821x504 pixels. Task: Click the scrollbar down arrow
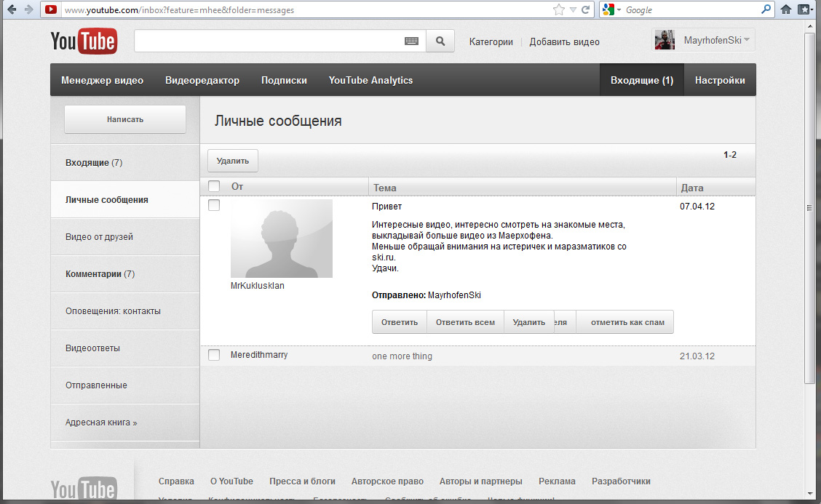point(809,494)
